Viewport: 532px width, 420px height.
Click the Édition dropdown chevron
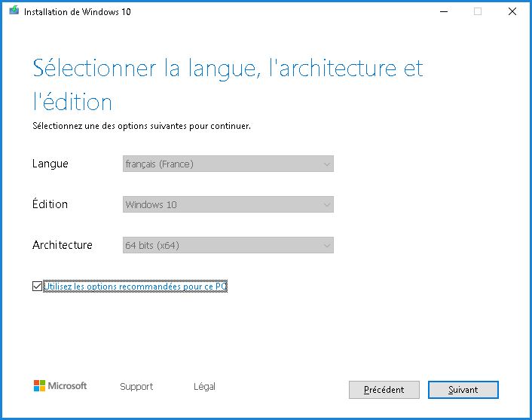tap(326, 204)
